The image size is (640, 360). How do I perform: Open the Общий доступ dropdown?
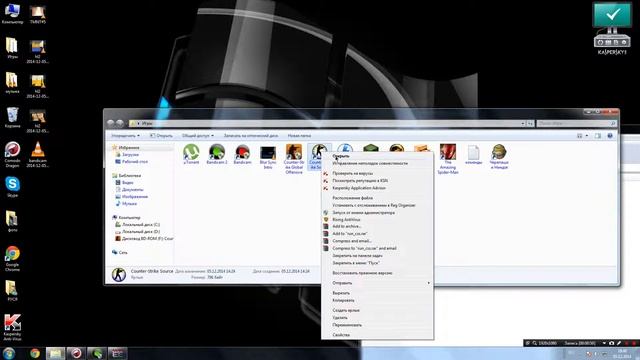(198, 136)
